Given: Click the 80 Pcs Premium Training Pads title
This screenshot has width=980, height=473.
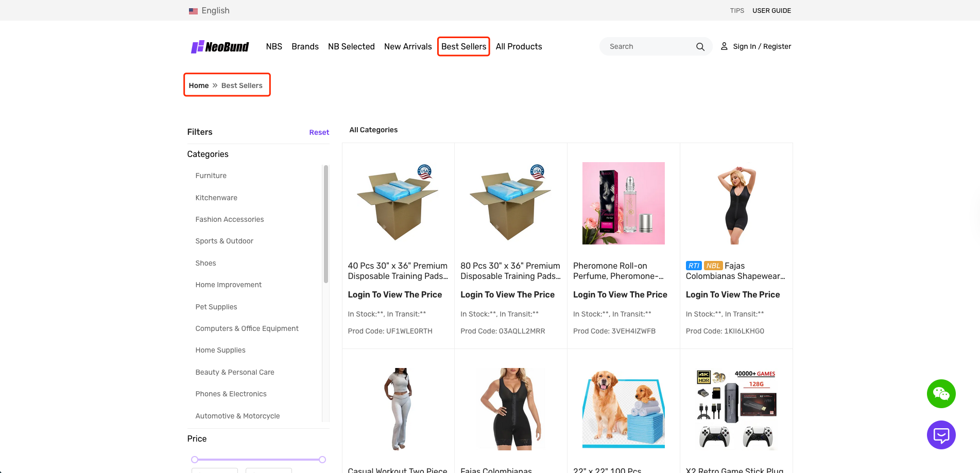Looking at the screenshot, I should click(x=510, y=271).
